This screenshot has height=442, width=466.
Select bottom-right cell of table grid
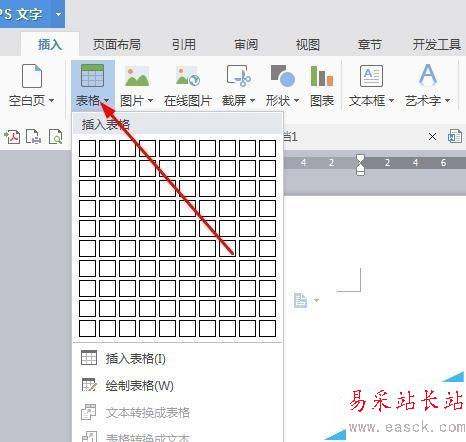[267, 328]
